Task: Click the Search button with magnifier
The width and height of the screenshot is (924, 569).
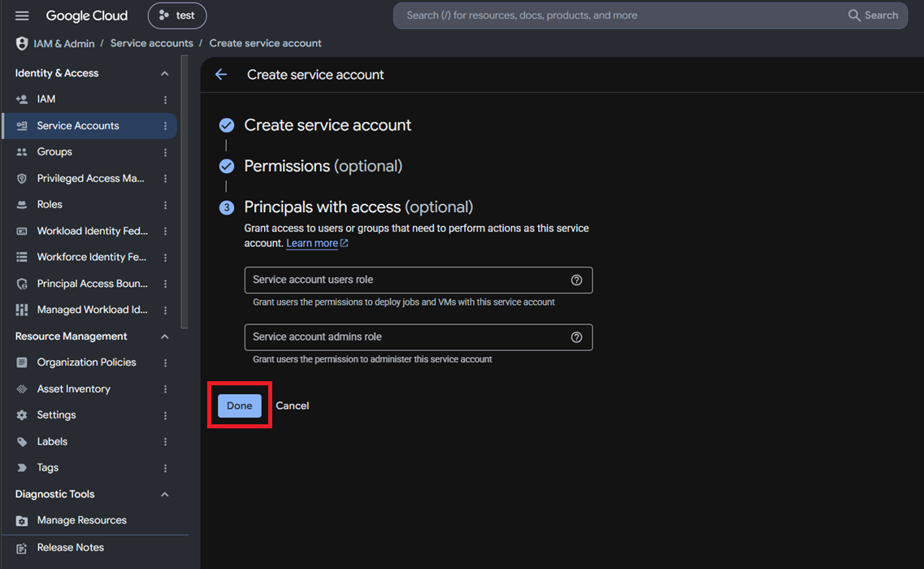Action: (874, 15)
